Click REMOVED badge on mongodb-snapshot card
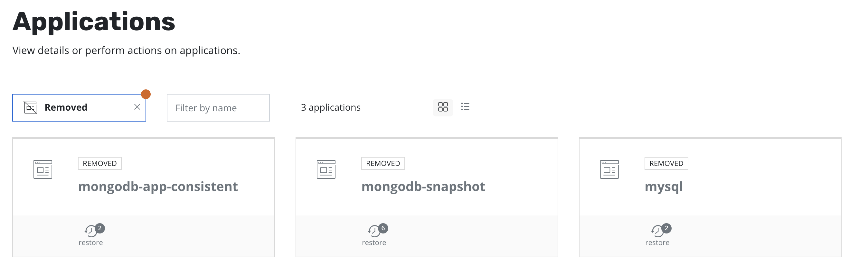 [x=383, y=164]
